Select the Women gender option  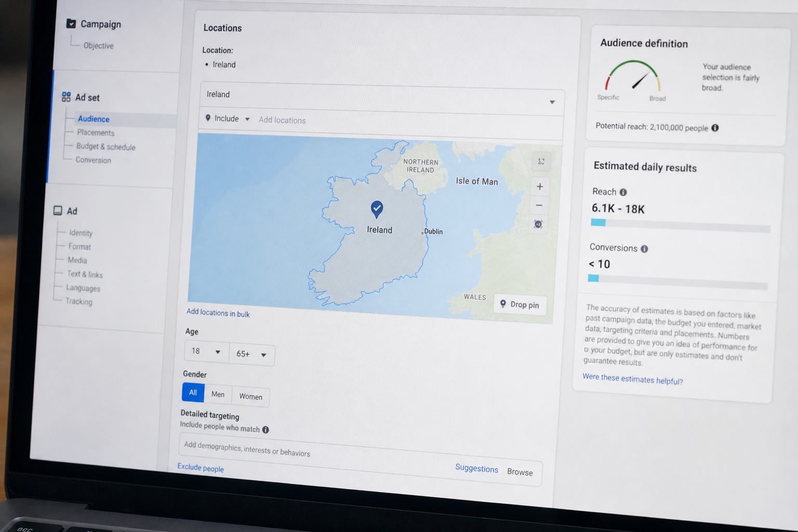[x=250, y=396]
